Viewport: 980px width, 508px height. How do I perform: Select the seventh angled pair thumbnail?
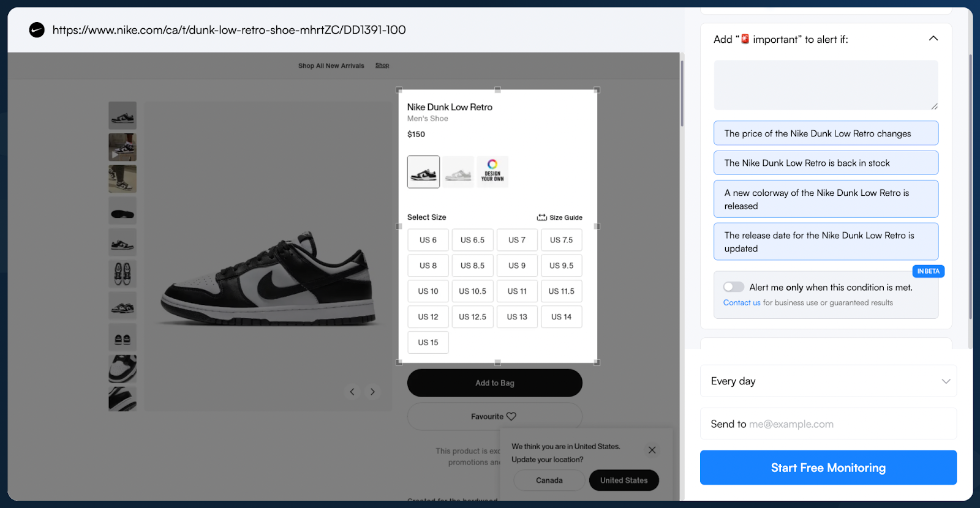coord(123,306)
